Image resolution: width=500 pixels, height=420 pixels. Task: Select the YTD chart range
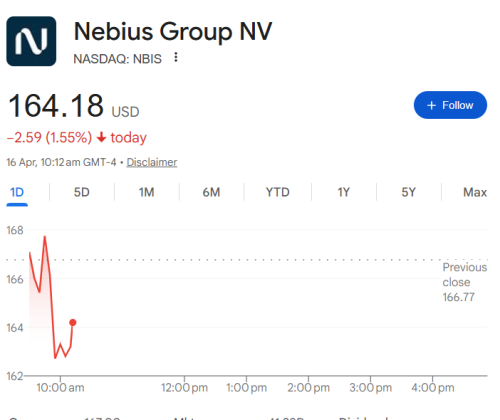[x=277, y=192]
